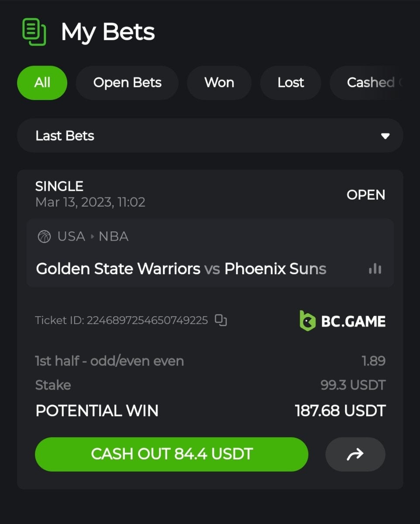Image resolution: width=420 pixels, height=524 pixels.
Task: Click the small arrow between USA and NBA
Action: click(x=92, y=237)
